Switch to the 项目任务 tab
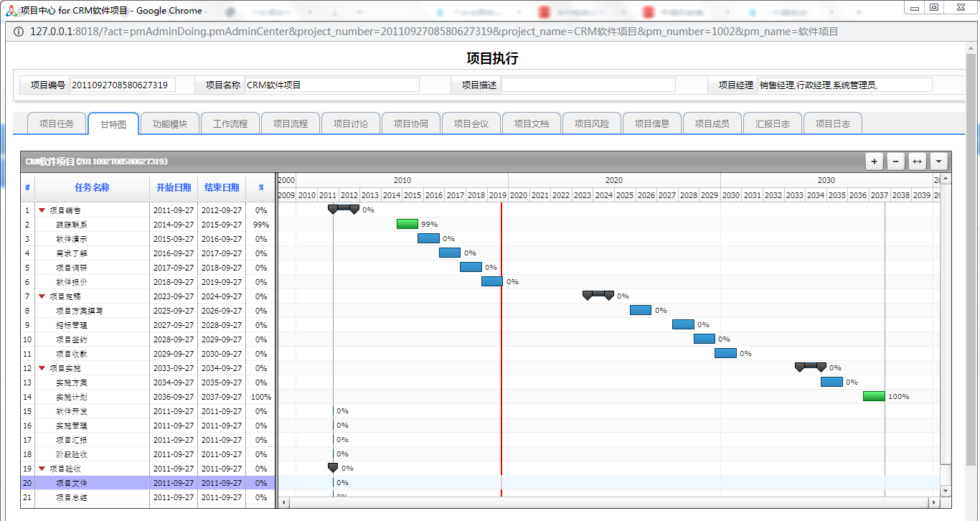980x521 pixels. (56, 123)
